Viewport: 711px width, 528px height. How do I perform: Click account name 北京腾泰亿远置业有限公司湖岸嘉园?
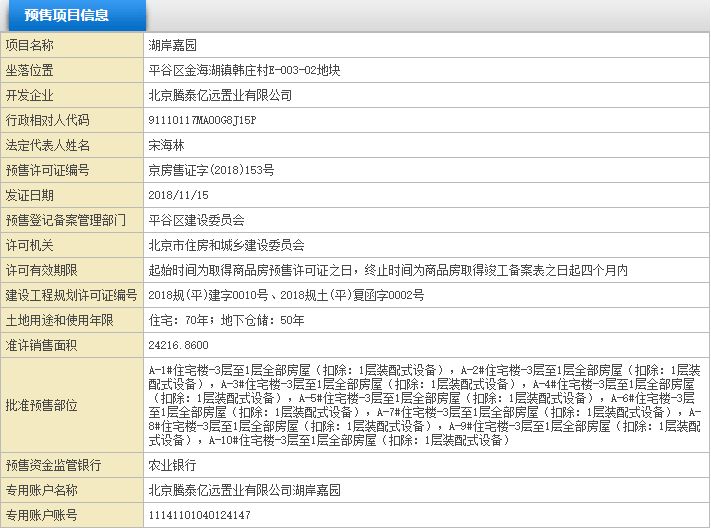tap(244, 490)
